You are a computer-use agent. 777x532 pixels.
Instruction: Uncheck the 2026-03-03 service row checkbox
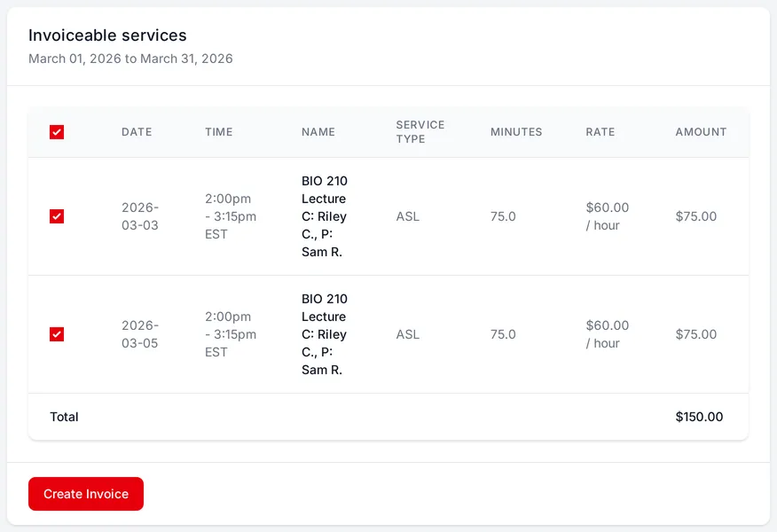click(57, 216)
